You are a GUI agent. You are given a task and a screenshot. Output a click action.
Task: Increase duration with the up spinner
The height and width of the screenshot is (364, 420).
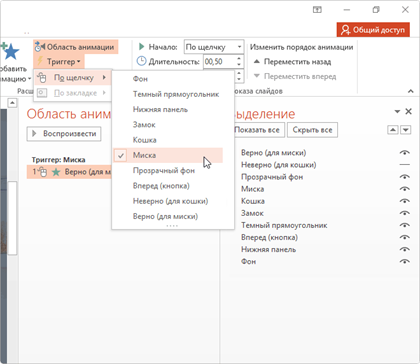239,59
